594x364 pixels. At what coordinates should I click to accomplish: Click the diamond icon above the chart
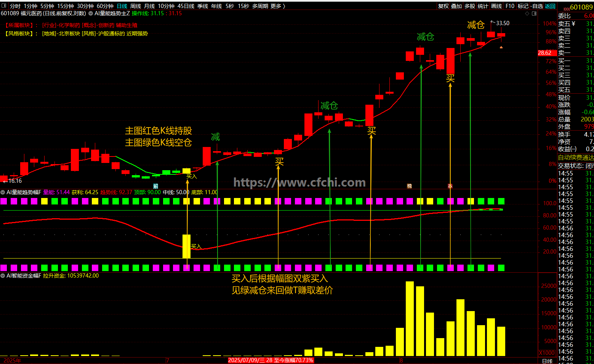(x=527, y=13)
